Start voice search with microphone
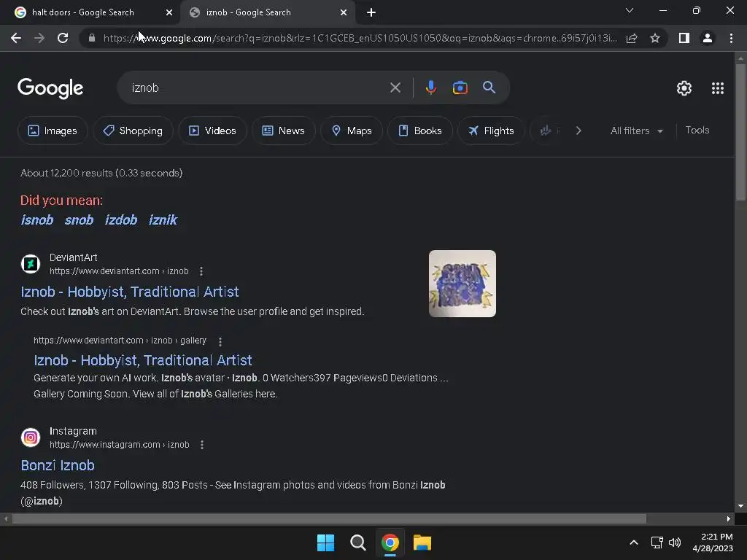The image size is (747, 560). click(430, 87)
